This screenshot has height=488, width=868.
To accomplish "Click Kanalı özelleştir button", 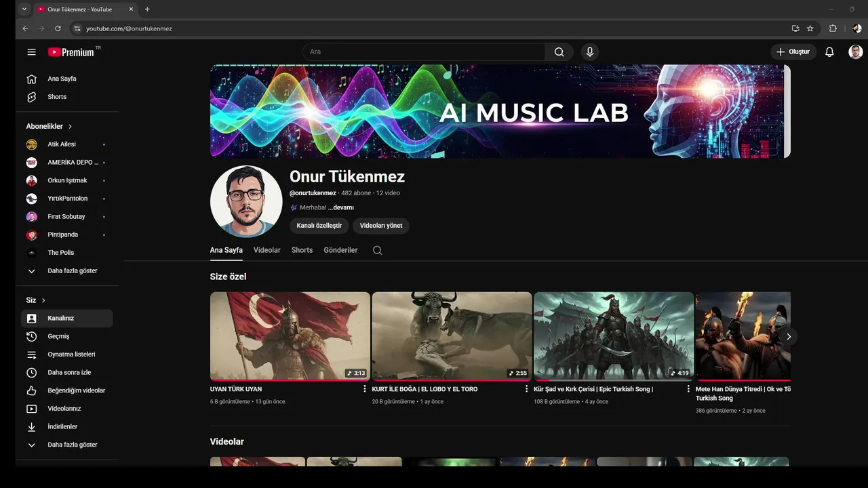I will pos(319,226).
